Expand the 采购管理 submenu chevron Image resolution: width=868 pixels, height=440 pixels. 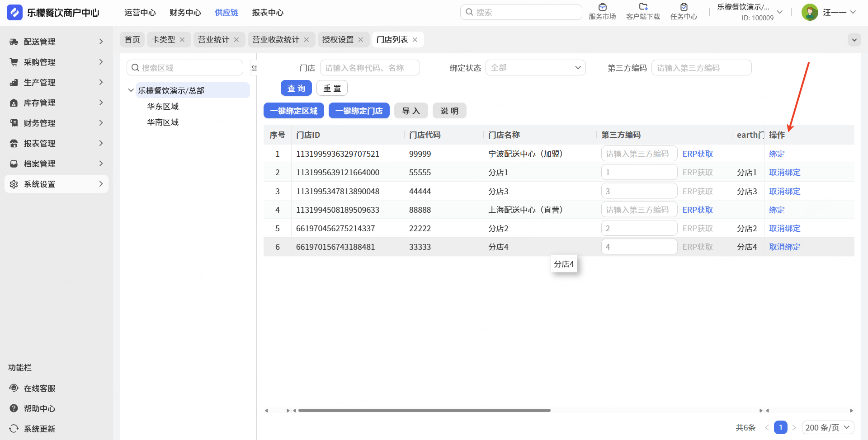[101, 62]
